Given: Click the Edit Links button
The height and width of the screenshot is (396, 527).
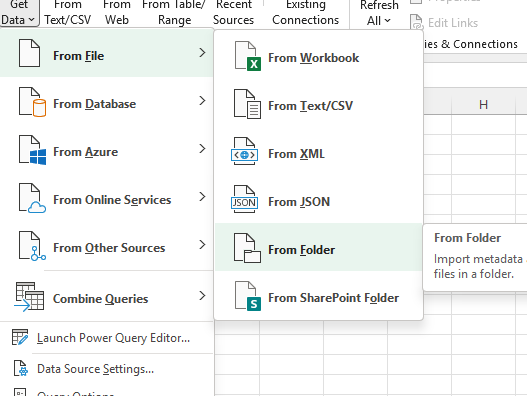Looking at the screenshot, I should pos(444,23).
